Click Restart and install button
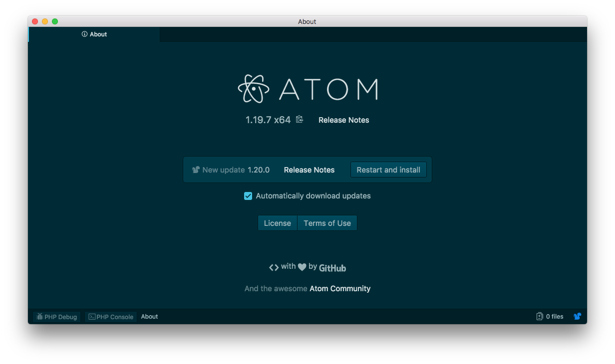 pyautogui.click(x=388, y=170)
